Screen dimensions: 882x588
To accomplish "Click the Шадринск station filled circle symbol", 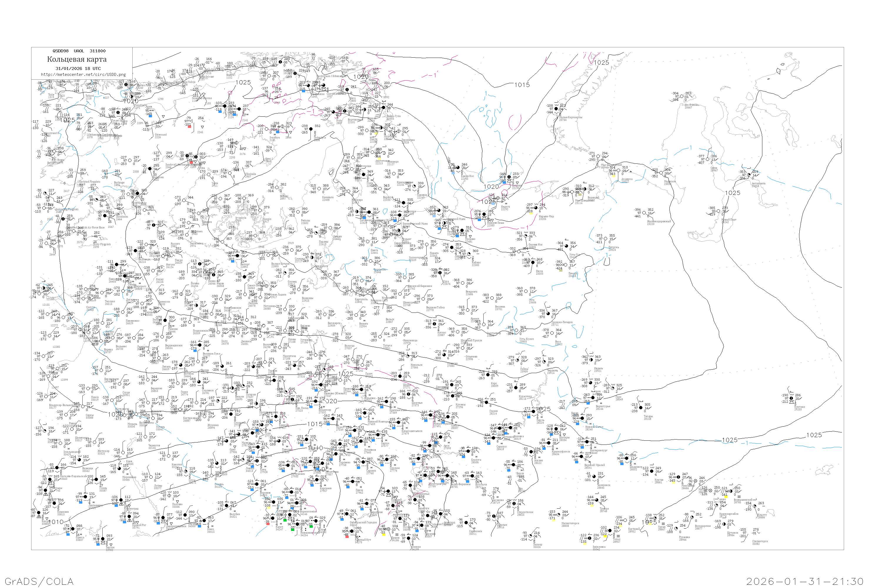I will coord(627,458).
